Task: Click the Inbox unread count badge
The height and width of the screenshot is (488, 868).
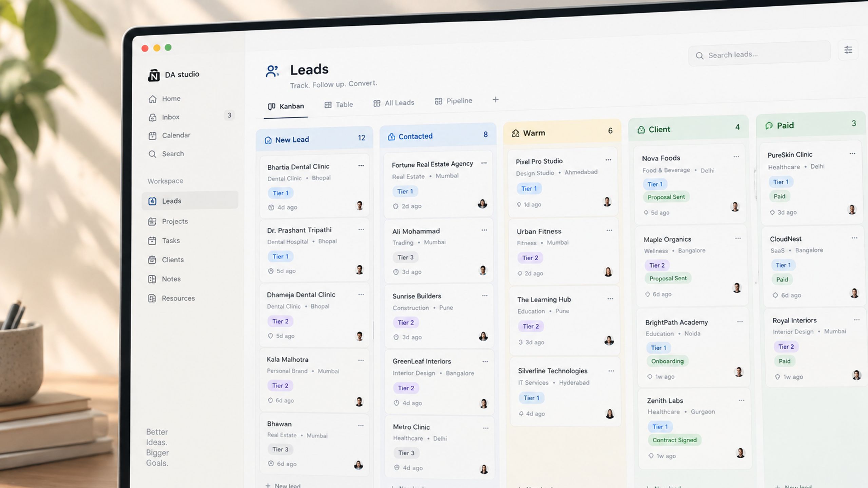Action: (229, 115)
